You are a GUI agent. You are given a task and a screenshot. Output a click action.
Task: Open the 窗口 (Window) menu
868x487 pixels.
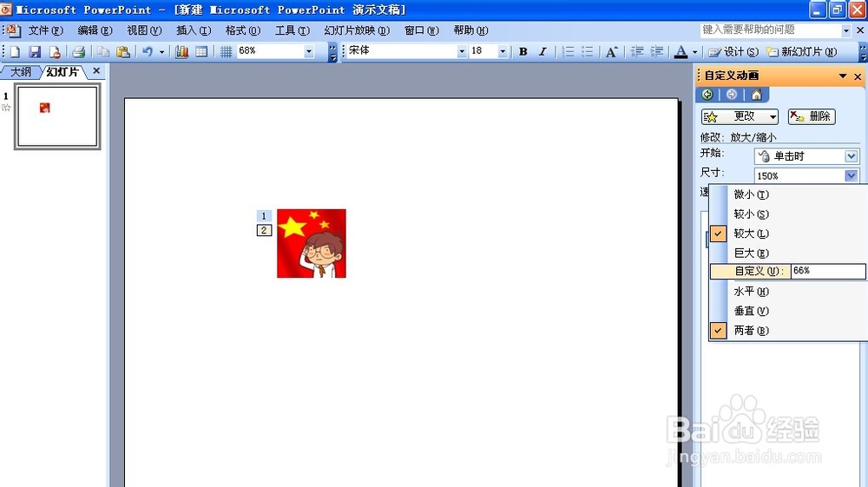coord(422,30)
